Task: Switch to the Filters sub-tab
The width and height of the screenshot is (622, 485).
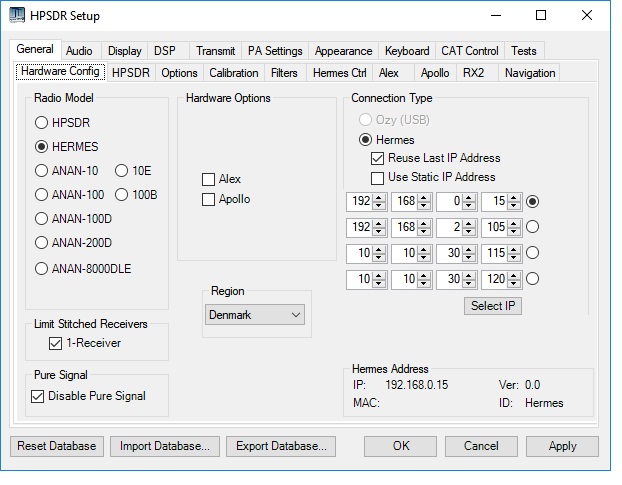Action: point(284,73)
